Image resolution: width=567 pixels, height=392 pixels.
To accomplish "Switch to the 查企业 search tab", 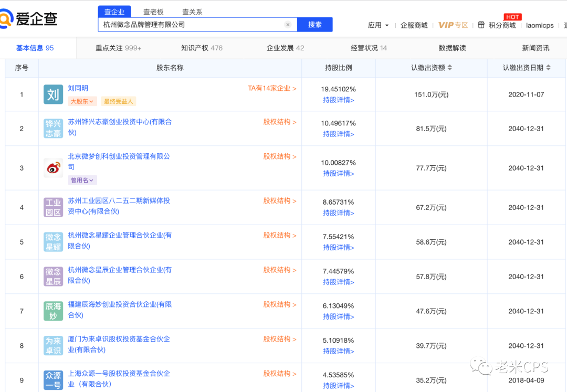I will [x=114, y=12].
